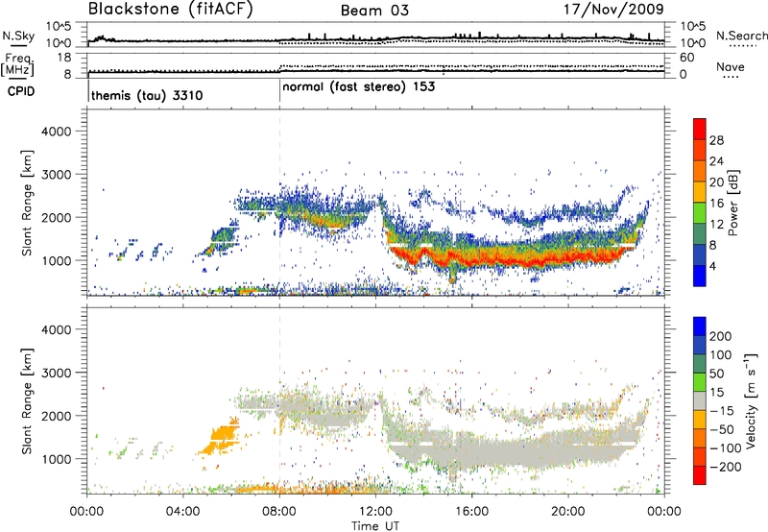The width and height of the screenshot is (768, 532).
Task: Select "normal (fast stereo) 153" annotation
Action: click(x=358, y=87)
